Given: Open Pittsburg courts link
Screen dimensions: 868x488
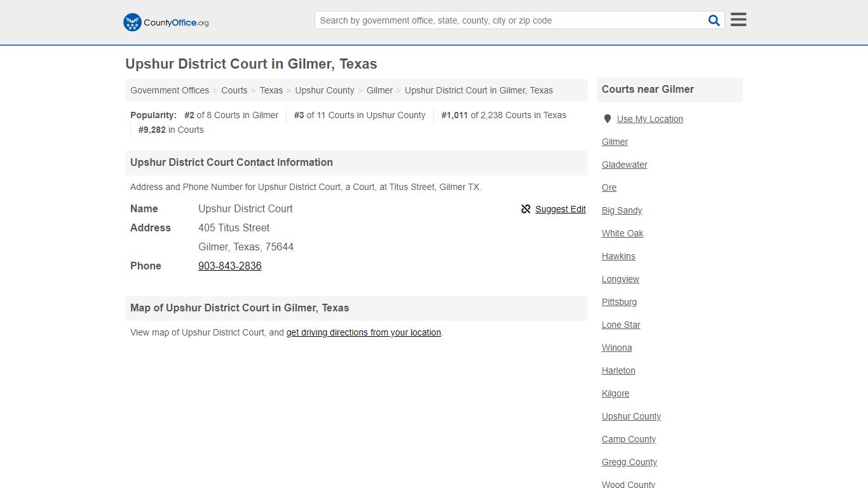Looking at the screenshot, I should point(620,302).
